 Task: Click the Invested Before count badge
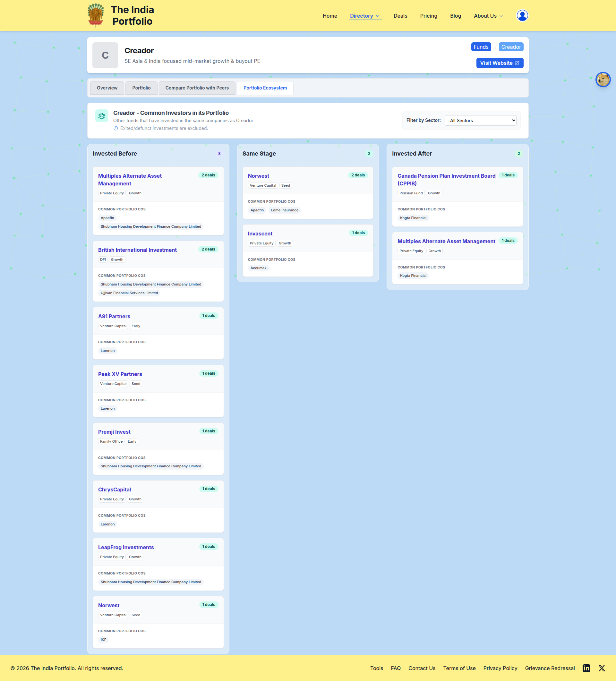pos(219,154)
